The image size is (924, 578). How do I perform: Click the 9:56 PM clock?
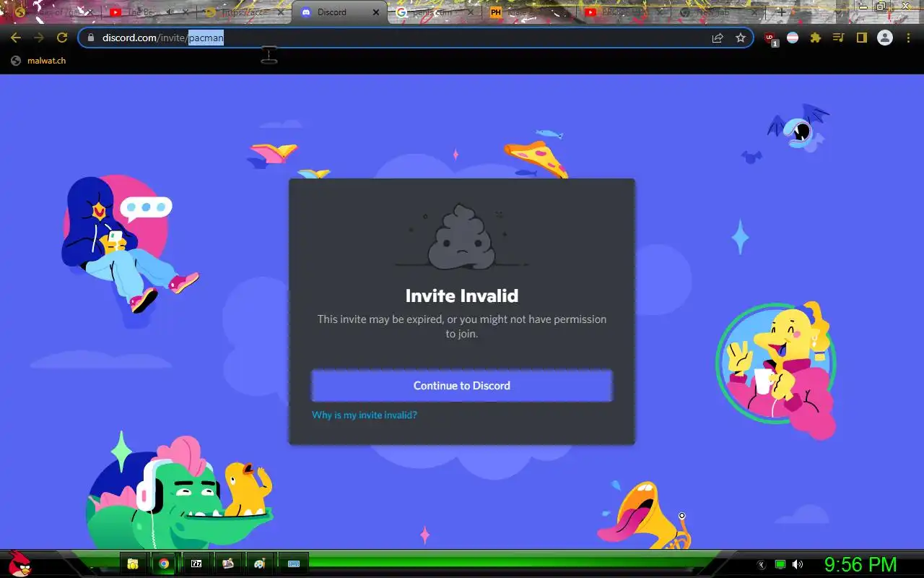point(860,564)
